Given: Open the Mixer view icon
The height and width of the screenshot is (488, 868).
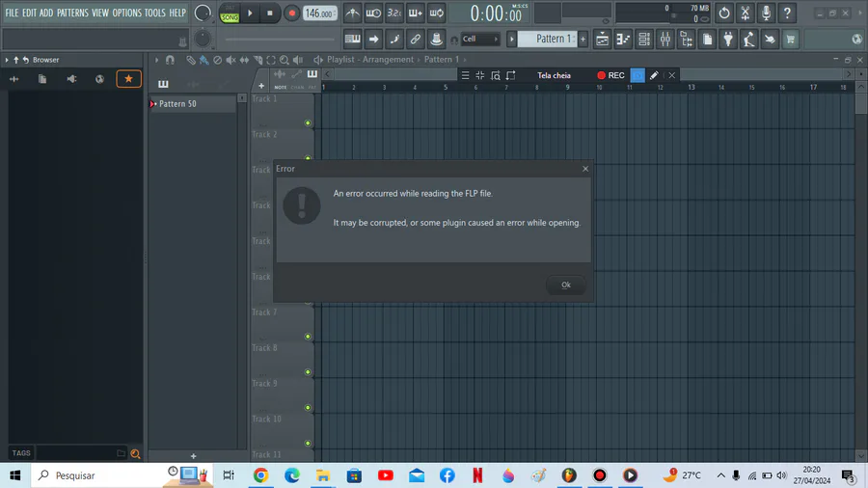Looking at the screenshot, I should (665, 39).
